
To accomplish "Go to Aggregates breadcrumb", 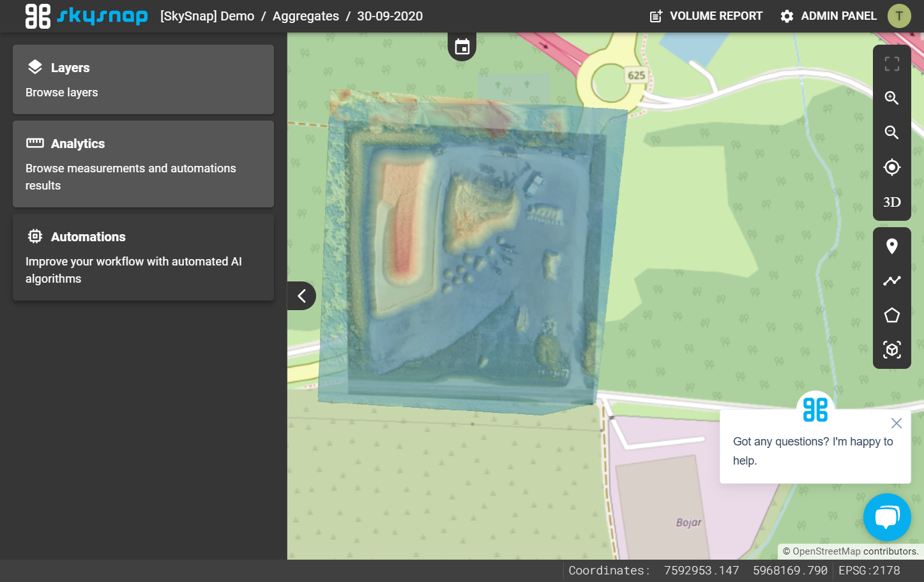I will [x=305, y=16].
